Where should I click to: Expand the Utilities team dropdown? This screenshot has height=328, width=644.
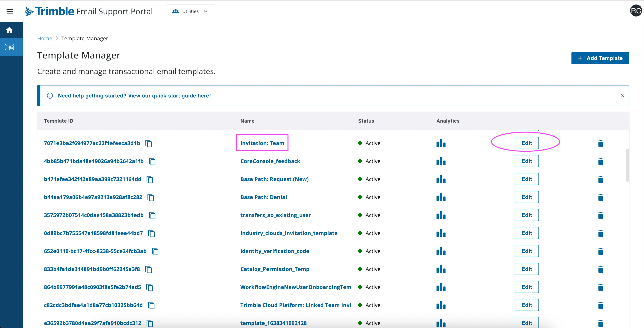[x=190, y=11]
